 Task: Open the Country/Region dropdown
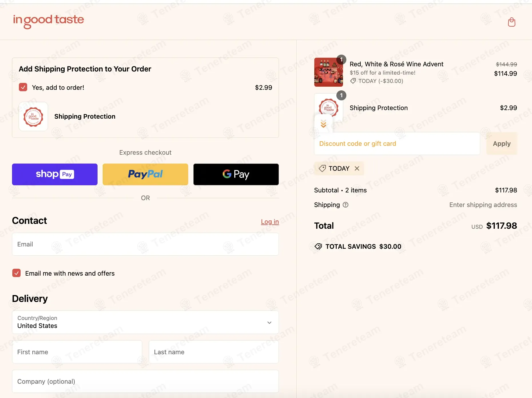tap(145, 322)
